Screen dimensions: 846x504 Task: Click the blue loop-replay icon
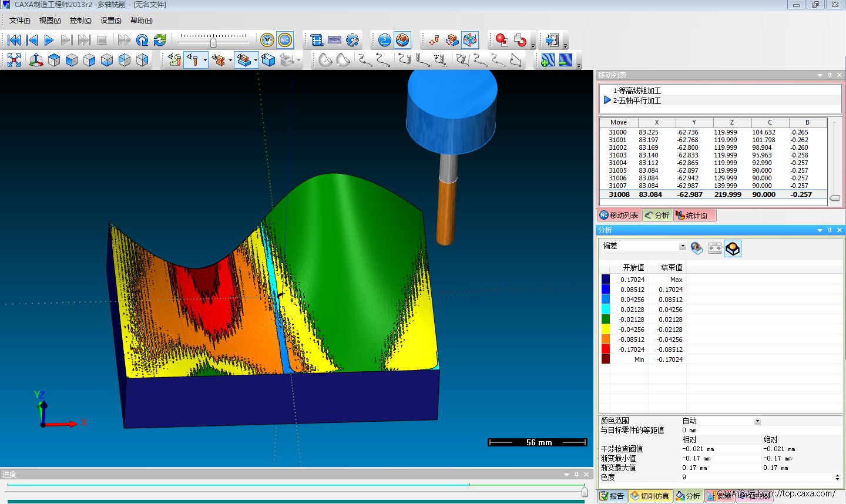coord(142,40)
